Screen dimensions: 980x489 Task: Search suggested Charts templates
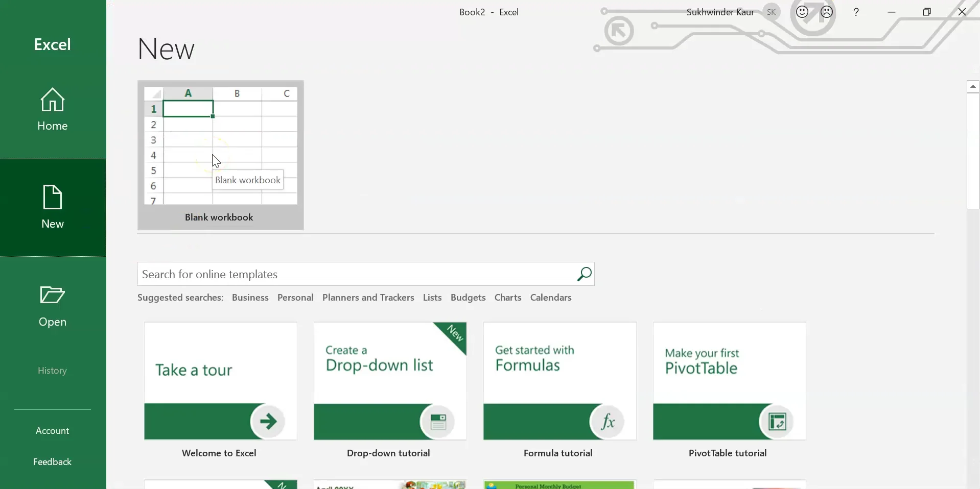click(x=508, y=298)
